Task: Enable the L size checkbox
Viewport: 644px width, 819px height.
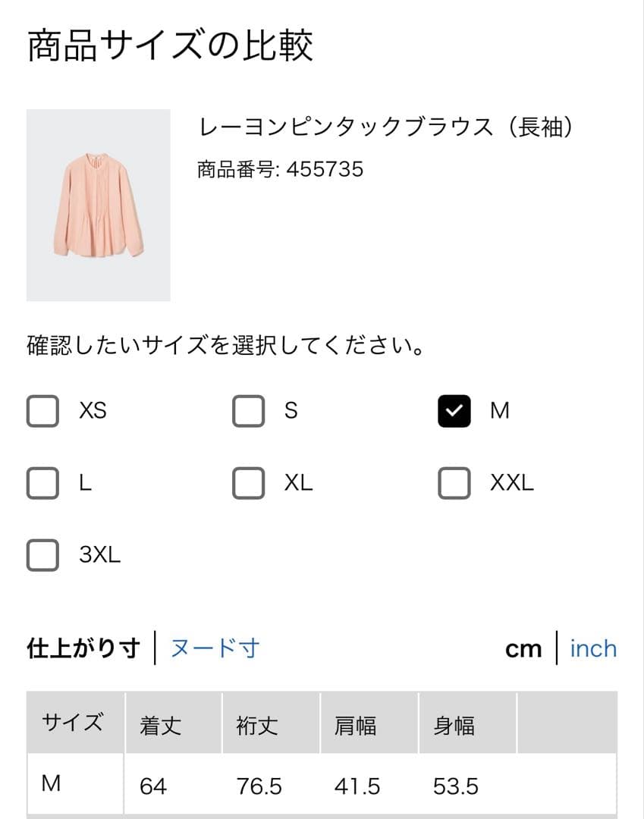Action: [x=42, y=483]
